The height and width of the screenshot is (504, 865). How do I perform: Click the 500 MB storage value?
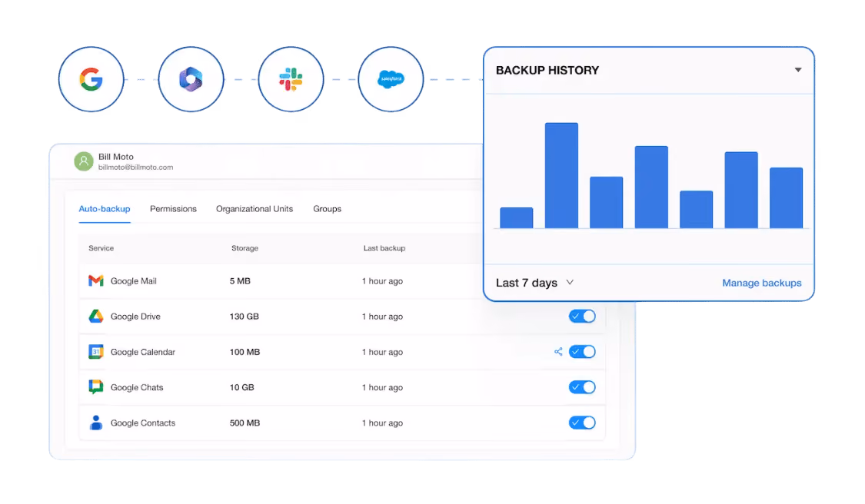click(x=245, y=423)
